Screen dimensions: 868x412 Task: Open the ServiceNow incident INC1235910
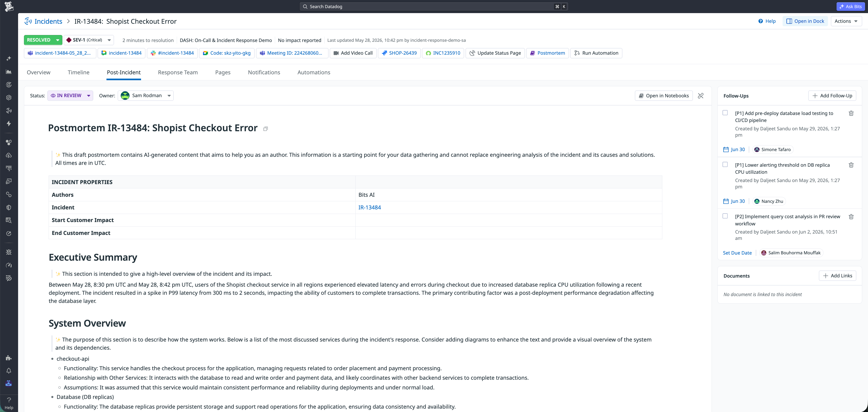tap(443, 53)
